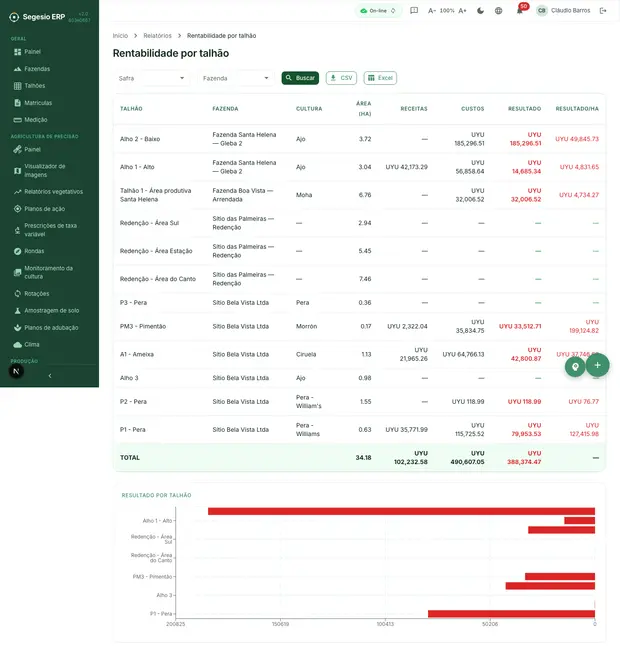This screenshot has width=620, height=653.
Task: Open the notifications bell
Action: click(x=520, y=11)
